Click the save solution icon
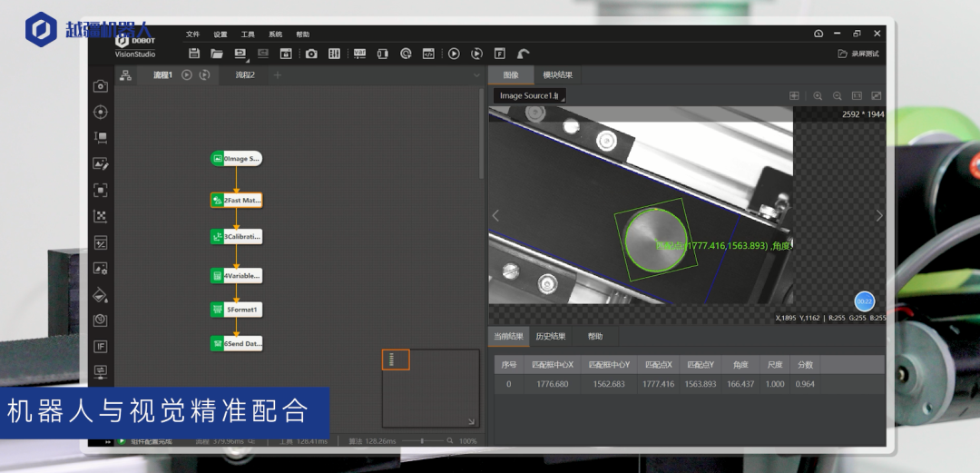Screen dimensions: 980x473 (194, 54)
